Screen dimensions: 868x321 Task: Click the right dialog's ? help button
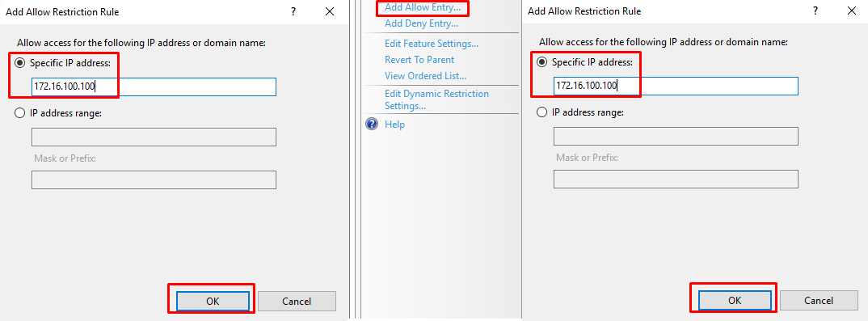[815, 11]
